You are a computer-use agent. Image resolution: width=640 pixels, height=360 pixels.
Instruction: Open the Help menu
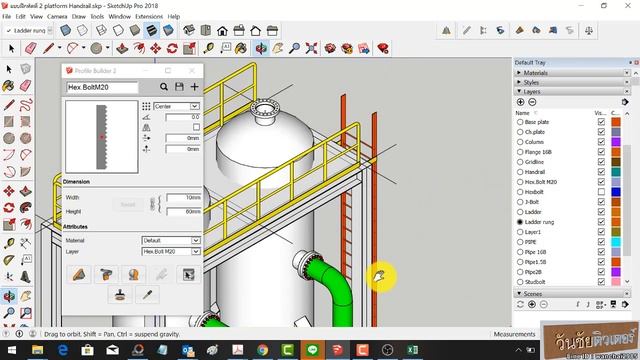tap(174, 17)
